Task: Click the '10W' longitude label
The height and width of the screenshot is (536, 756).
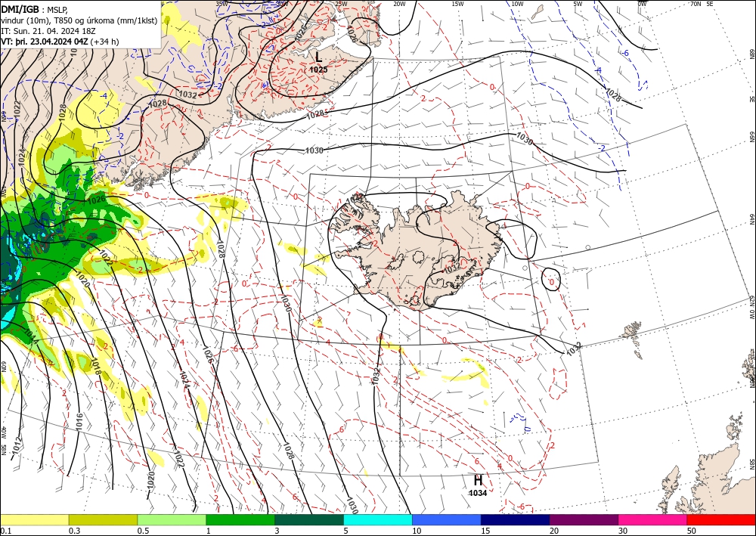Action: pyautogui.click(x=517, y=4)
